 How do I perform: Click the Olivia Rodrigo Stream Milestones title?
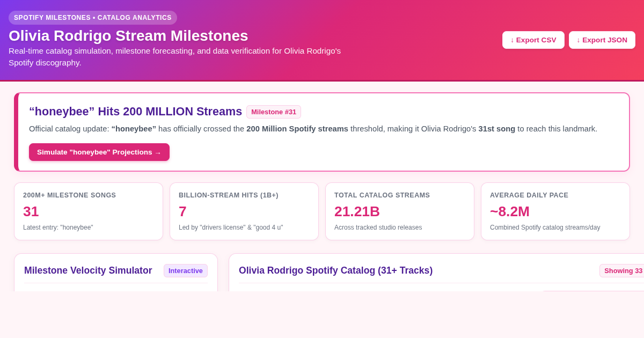pos(128,36)
